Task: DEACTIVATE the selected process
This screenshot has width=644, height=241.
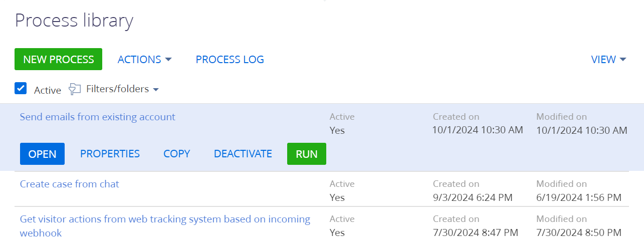Action: pyautogui.click(x=243, y=154)
